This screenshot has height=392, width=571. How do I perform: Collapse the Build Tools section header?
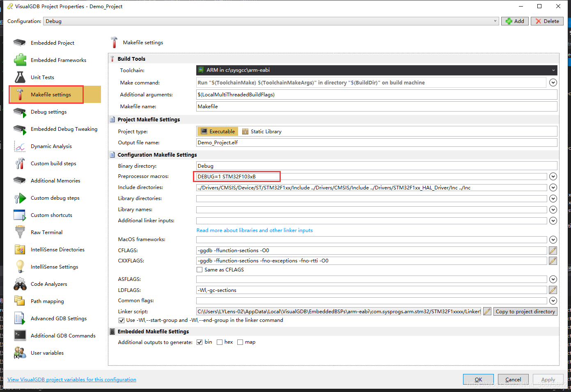333,59
